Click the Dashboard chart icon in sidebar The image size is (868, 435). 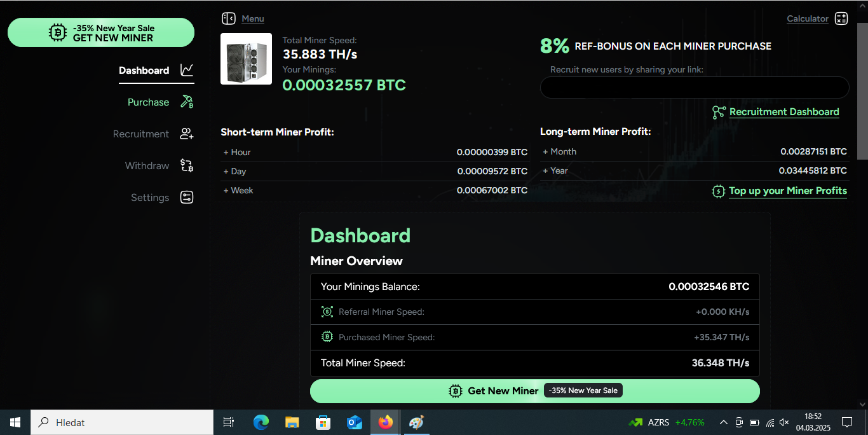tap(187, 70)
